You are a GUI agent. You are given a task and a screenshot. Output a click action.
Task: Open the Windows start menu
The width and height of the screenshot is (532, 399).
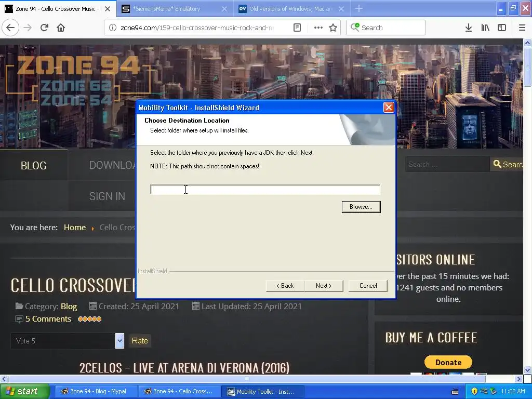(x=24, y=391)
